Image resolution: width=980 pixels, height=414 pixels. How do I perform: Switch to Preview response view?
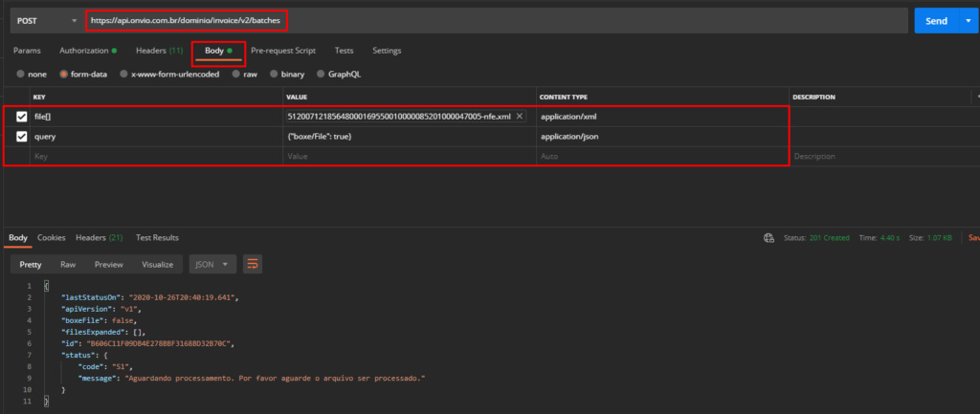pos(109,265)
